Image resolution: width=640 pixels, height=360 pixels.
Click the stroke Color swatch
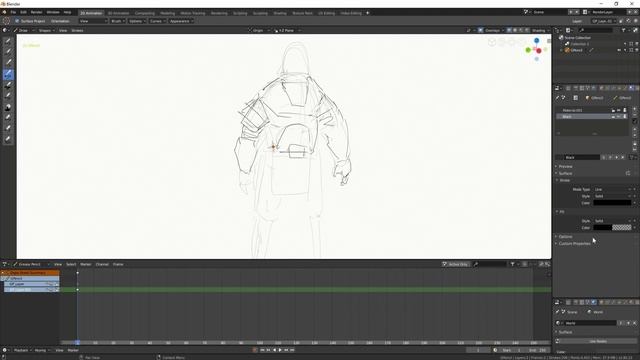pyautogui.click(x=612, y=203)
